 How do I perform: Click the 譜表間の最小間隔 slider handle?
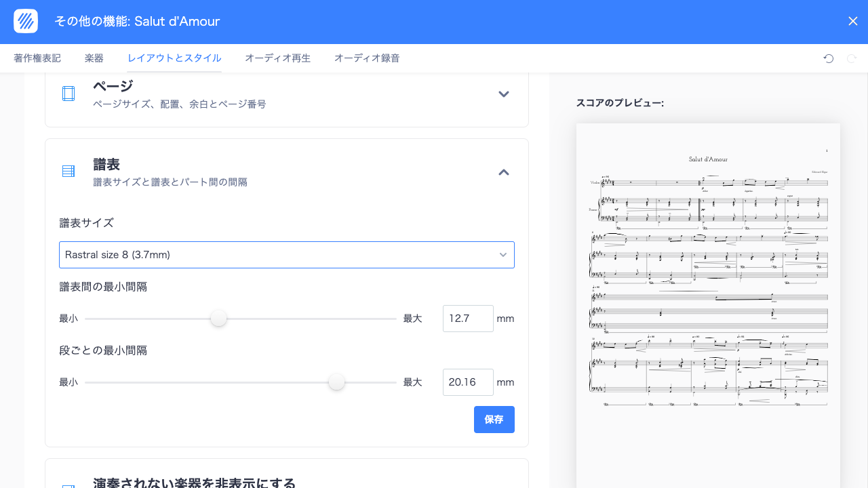(x=218, y=319)
